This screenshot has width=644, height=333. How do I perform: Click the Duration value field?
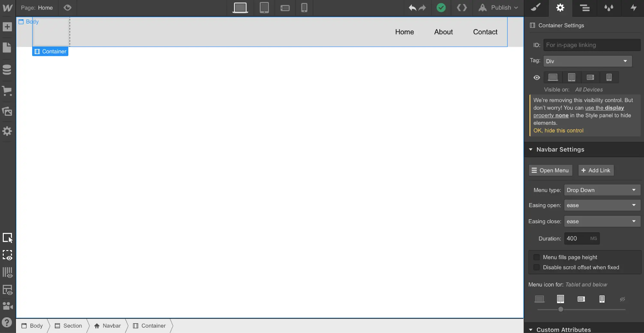tap(582, 238)
